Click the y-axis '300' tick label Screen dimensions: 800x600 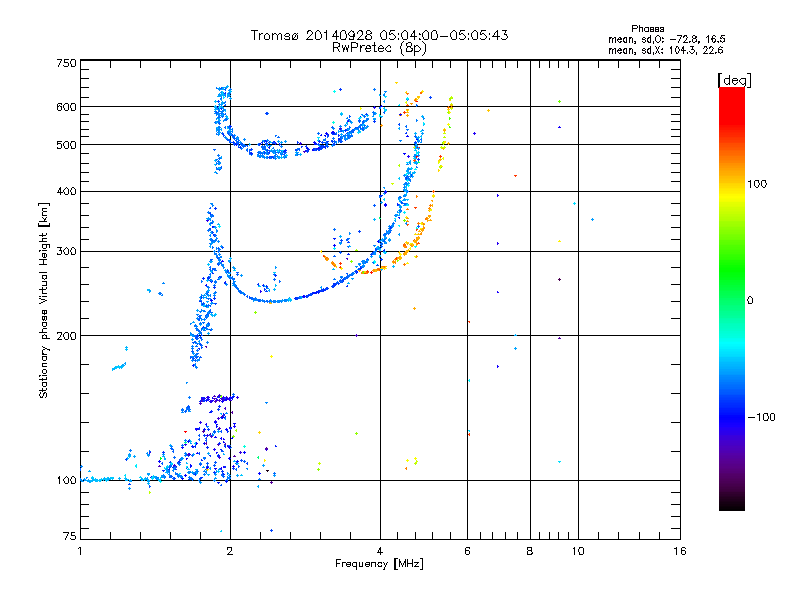pyautogui.click(x=66, y=252)
